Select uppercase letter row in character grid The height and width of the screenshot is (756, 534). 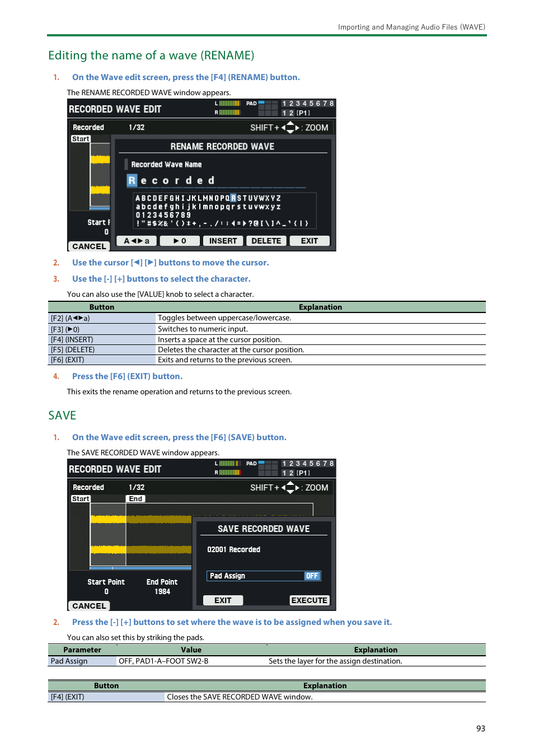click(208, 198)
